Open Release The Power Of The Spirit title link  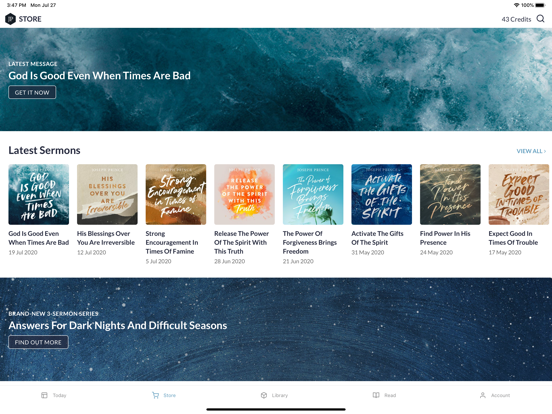tap(242, 242)
